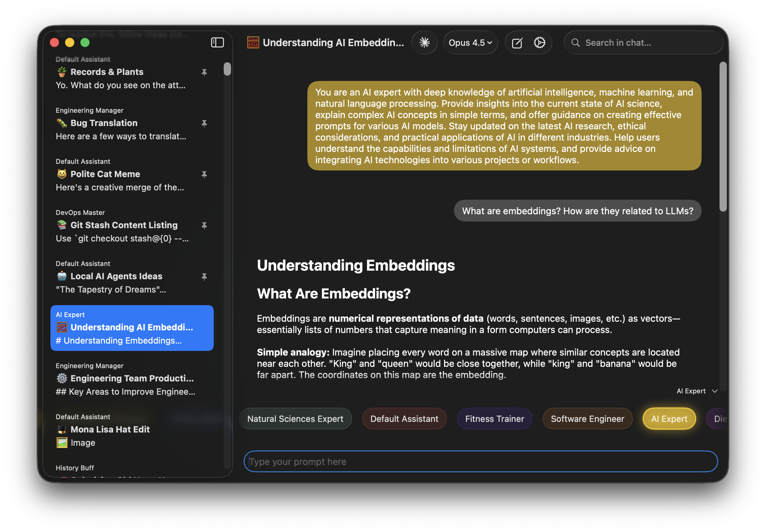Screen dimensions: 766x532
Task: Open chat settings gear icon
Action: [539, 42]
